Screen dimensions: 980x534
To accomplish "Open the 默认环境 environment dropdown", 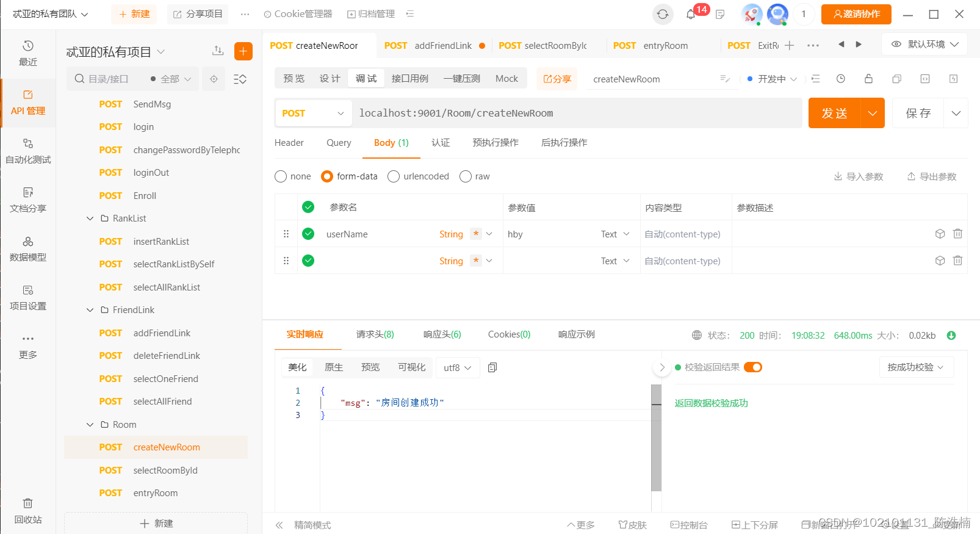I will pyautogui.click(x=925, y=44).
